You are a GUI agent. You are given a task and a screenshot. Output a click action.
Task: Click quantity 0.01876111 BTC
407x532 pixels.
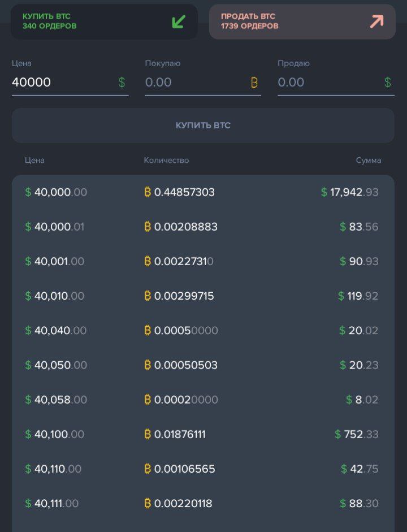click(175, 434)
